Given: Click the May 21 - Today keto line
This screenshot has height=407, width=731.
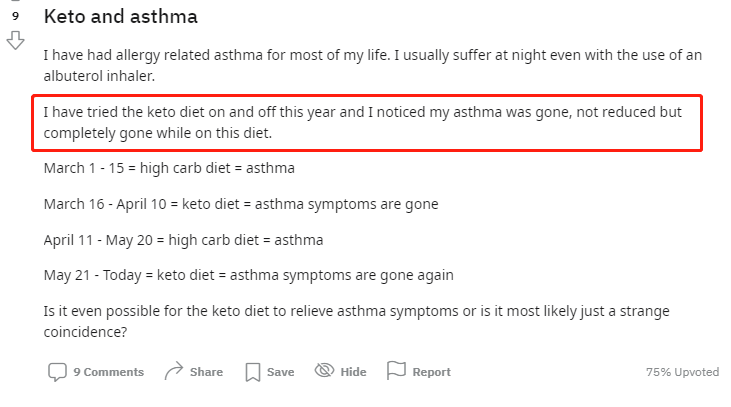Looking at the screenshot, I should 248,275.
